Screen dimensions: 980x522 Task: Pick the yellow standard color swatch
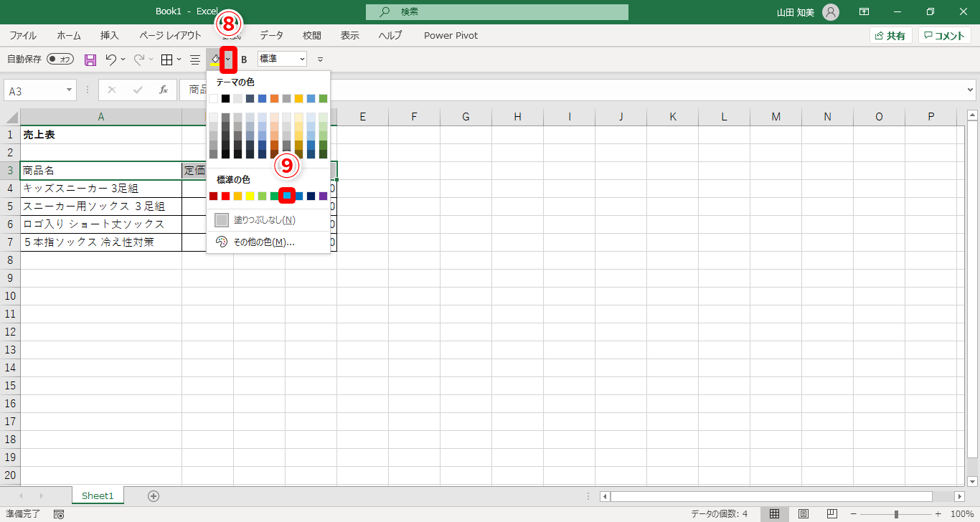point(250,196)
